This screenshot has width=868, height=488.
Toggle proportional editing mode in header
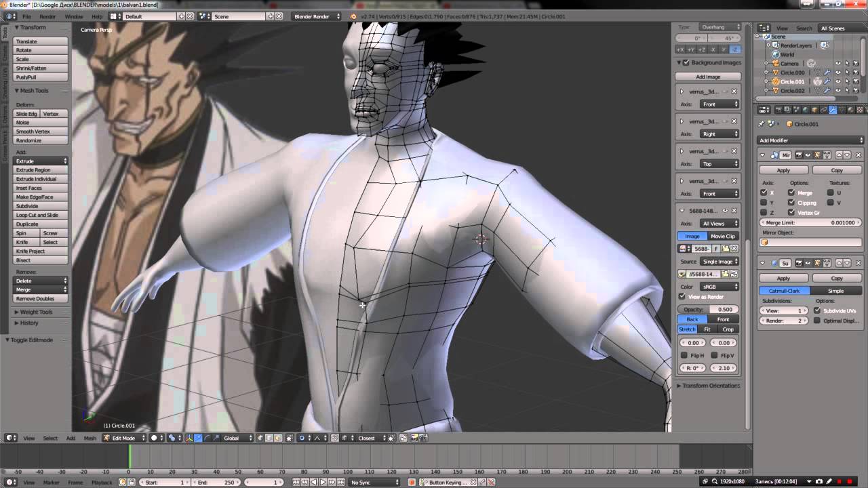pyautogui.click(x=304, y=438)
